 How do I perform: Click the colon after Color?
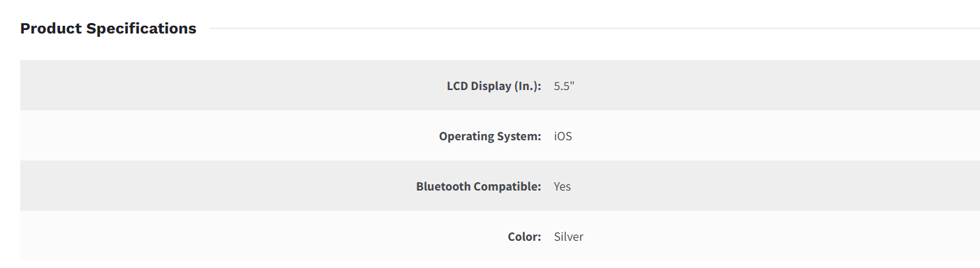click(x=540, y=237)
